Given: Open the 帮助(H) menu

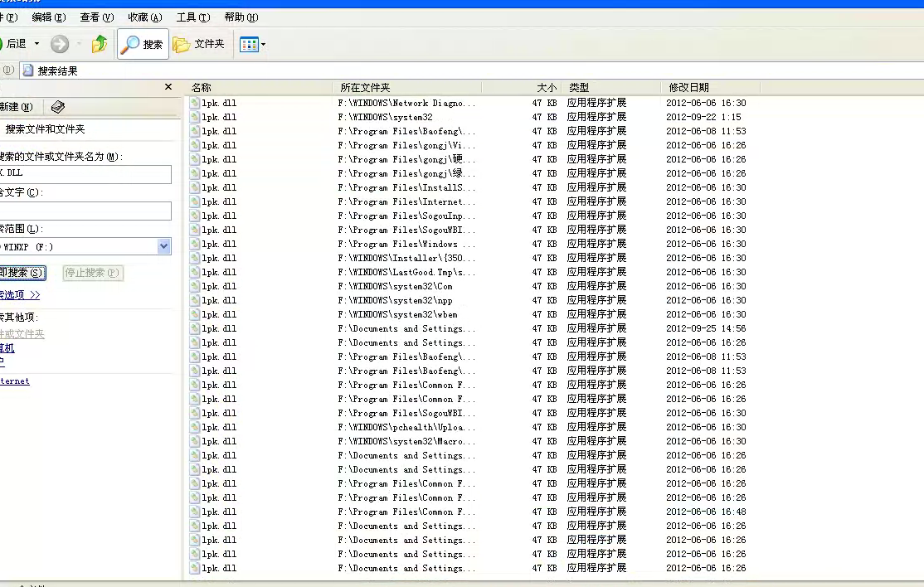Looking at the screenshot, I should [241, 17].
